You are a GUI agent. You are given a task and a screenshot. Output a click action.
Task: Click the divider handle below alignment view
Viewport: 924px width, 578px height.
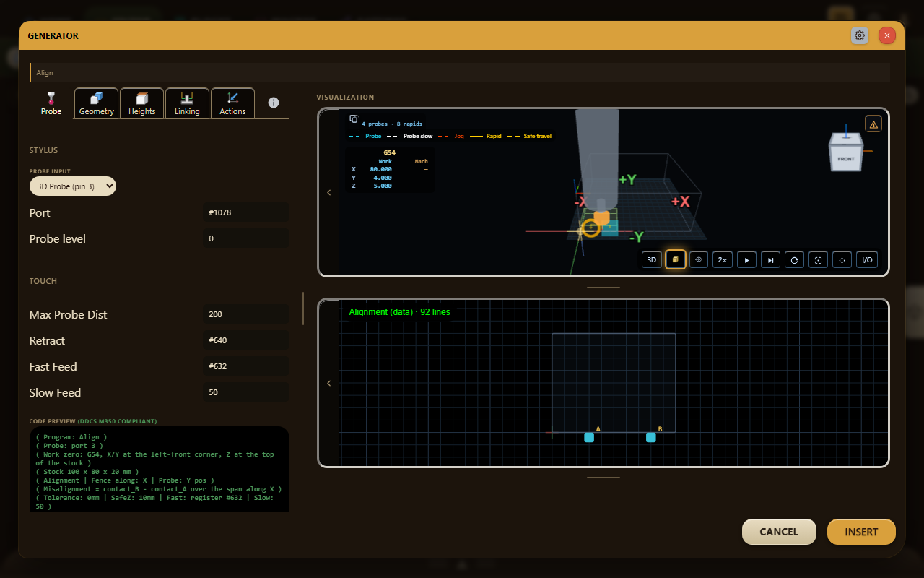point(603,478)
